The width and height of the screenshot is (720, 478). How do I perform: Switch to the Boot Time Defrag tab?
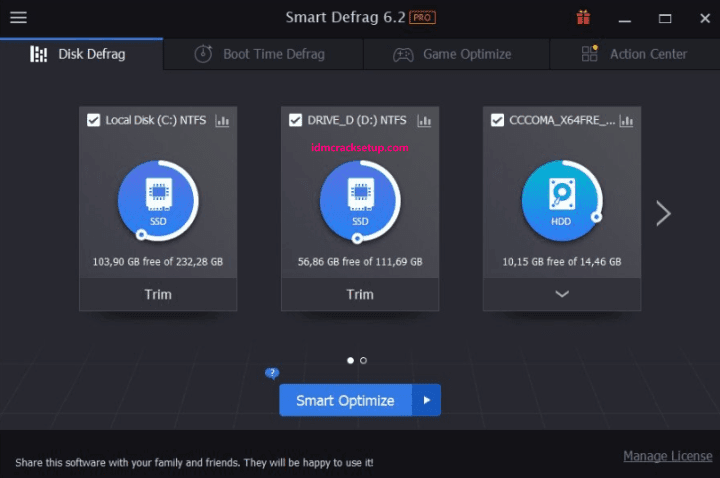click(263, 54)
